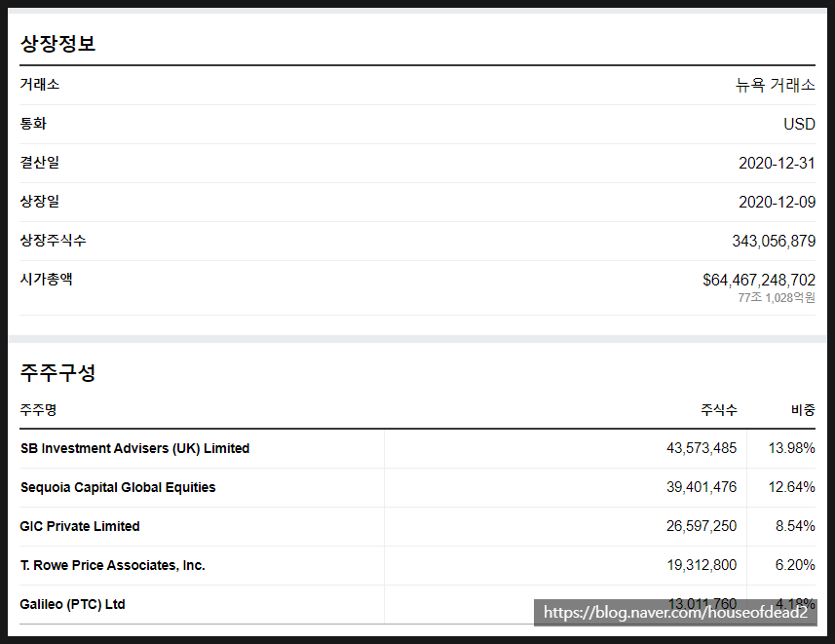Click the 77조 1,028억원 sub-value
Image resolution: width=835 pixels, height=644 pixels.
point(777,297)
